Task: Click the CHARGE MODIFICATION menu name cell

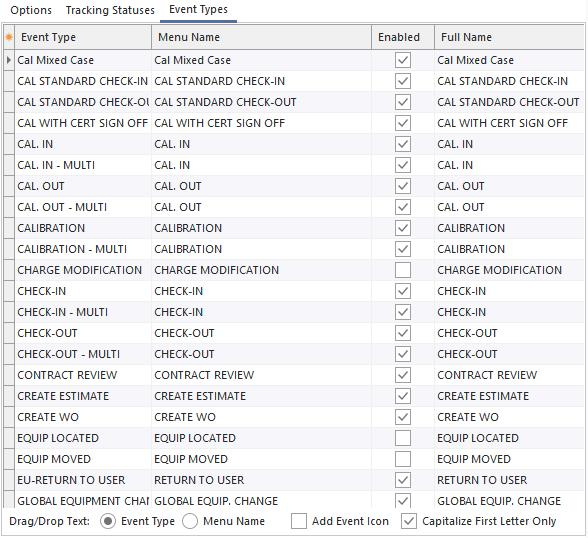Action: (x=261, y=270)
